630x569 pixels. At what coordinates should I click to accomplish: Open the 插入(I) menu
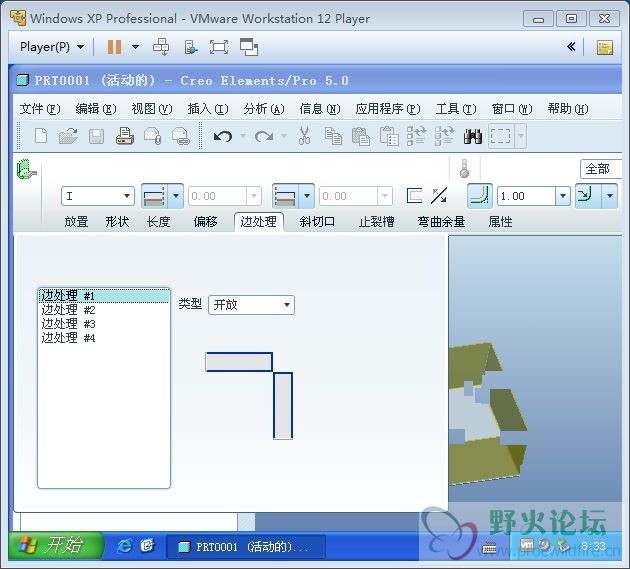pos(208,109)
